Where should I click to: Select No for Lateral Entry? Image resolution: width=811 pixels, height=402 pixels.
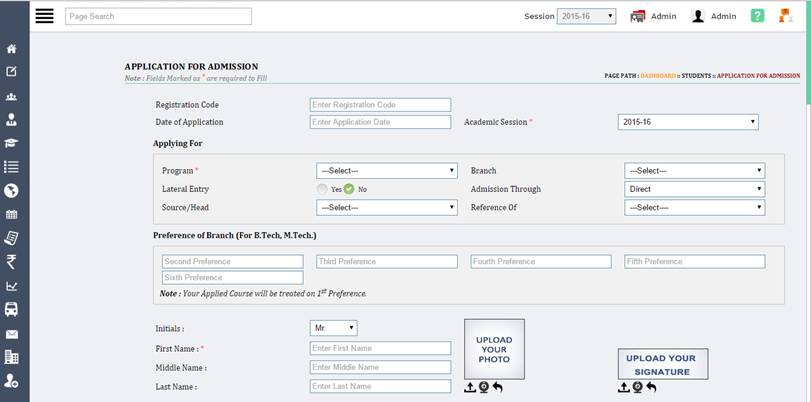[349, 189]
